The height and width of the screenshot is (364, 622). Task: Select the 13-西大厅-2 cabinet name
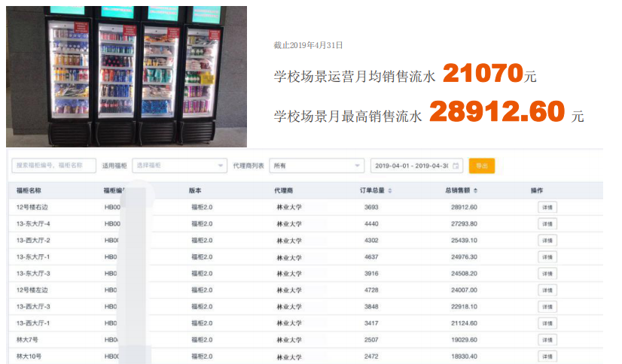(x=33, y=241)
